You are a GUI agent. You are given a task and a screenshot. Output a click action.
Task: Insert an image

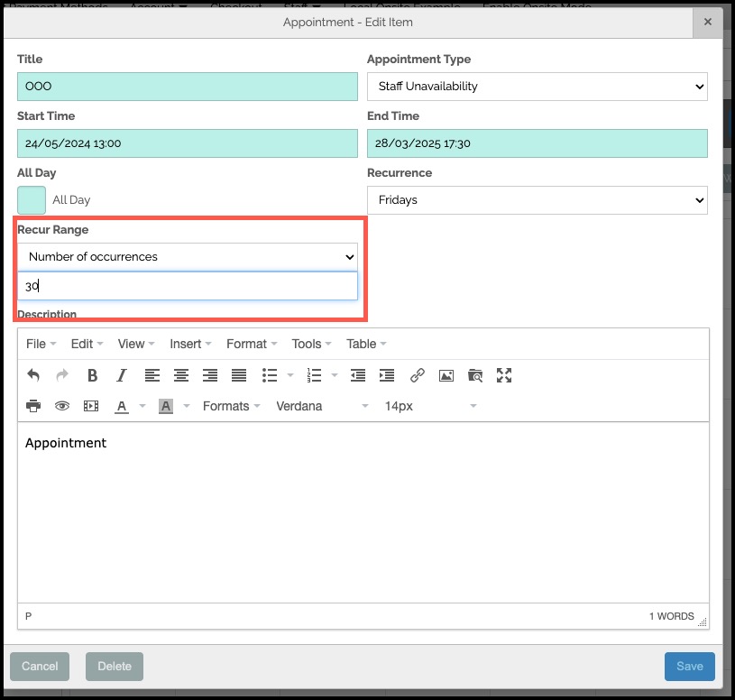coord(446,375)
